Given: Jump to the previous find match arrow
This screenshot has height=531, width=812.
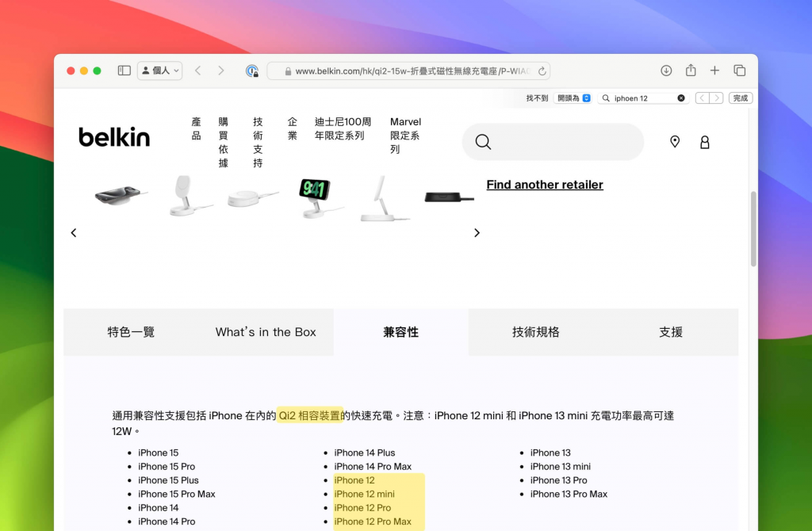Looking at the screenshot, I should [703, 97].
